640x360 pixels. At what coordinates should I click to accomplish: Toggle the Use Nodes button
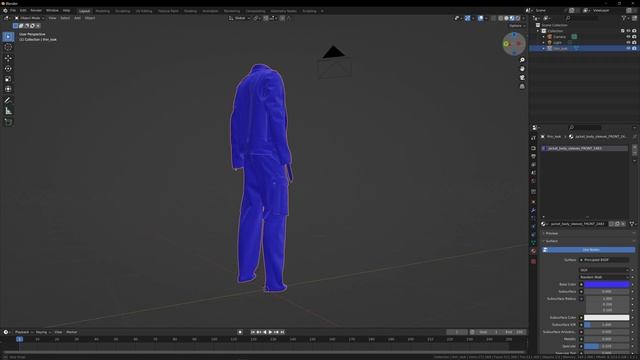tap(589, 249)
